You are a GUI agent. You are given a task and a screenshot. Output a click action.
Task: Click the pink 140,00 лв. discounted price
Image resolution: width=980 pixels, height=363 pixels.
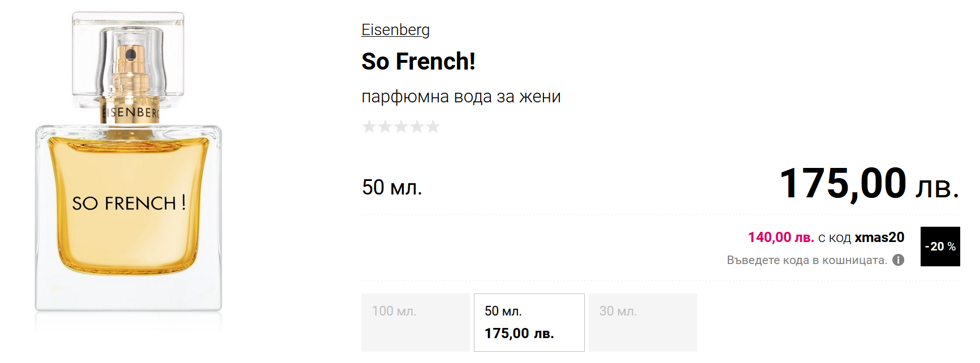point(781,237)
